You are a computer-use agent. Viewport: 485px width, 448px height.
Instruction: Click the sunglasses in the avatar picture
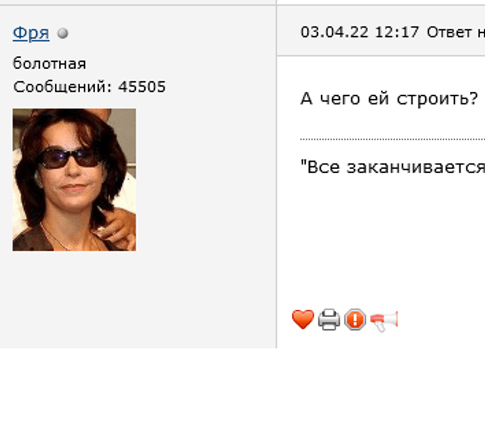pyautogui.click(x=71, y=158)
